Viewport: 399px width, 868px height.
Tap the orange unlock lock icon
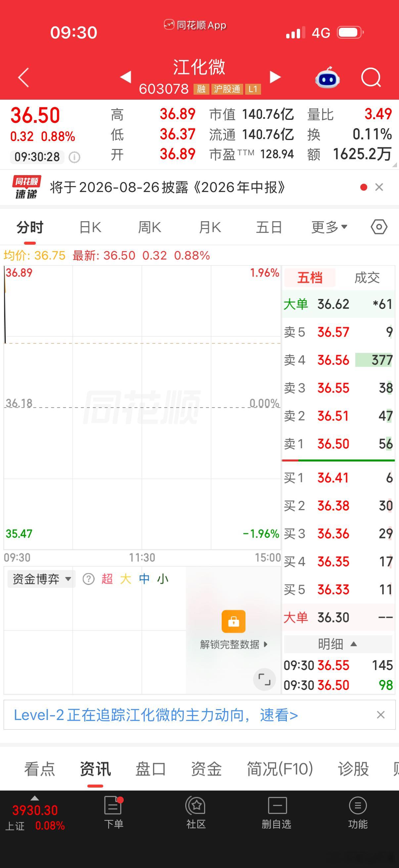233,621
